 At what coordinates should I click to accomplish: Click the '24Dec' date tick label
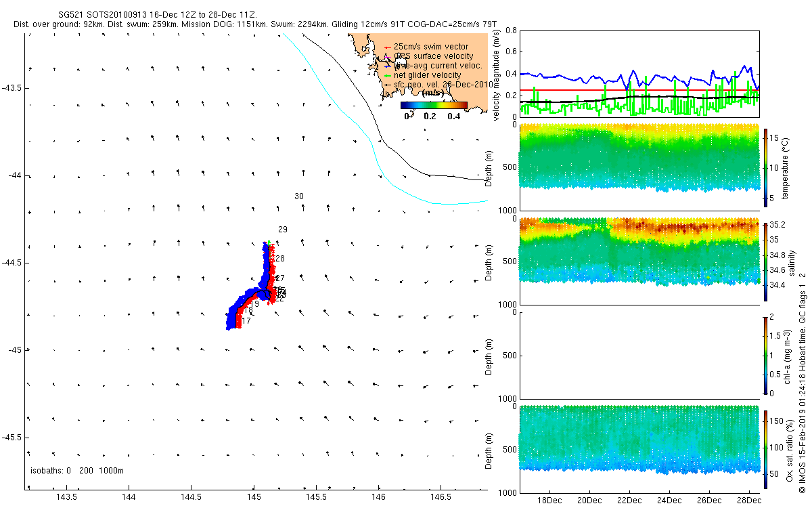click(x=669, y=501)
